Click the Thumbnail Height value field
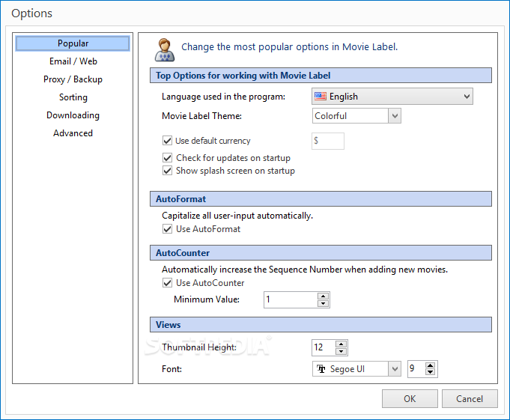Image resolution: width=510 pixels, height=420 pixels. [x=324, y=347]
